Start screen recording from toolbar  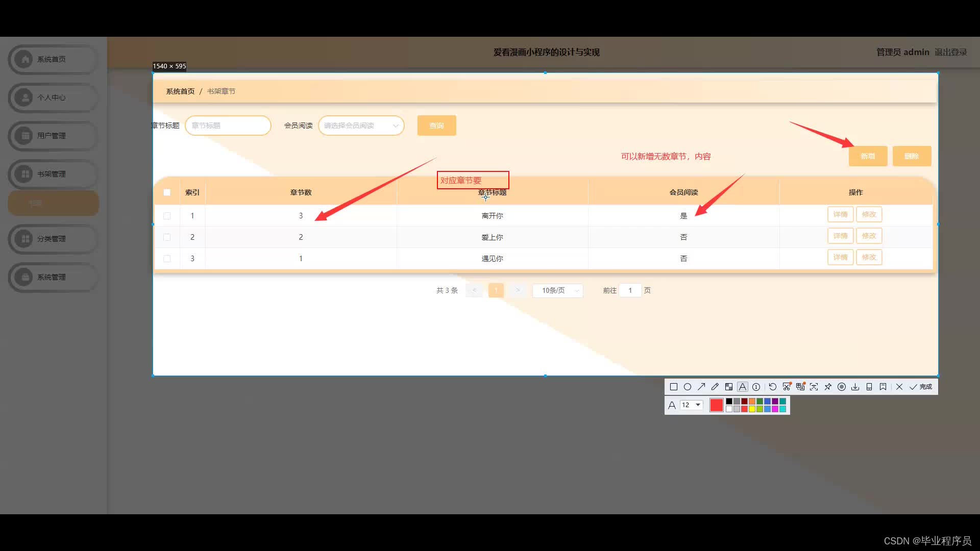[x=842, y=387]
